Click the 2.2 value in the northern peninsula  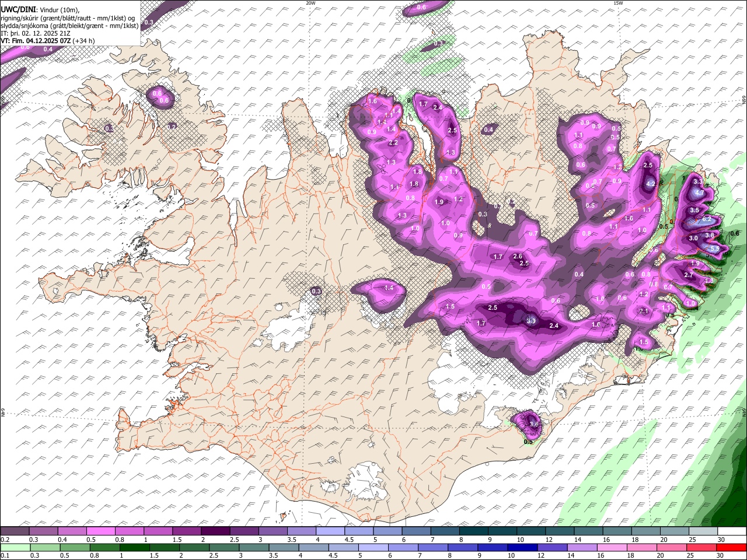click(x=393, y=143)
